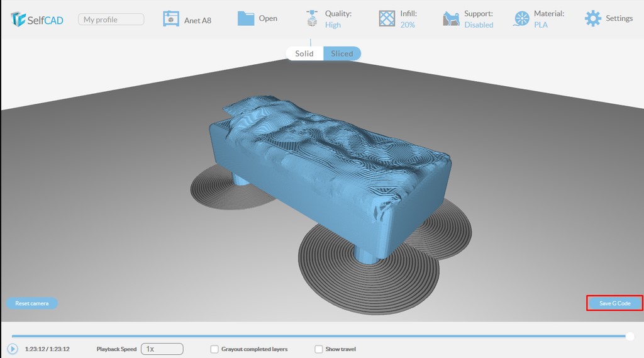Toggle the Show travel checkbox
The height and width of the screenshot is (358, 644).
pos(319,349)
